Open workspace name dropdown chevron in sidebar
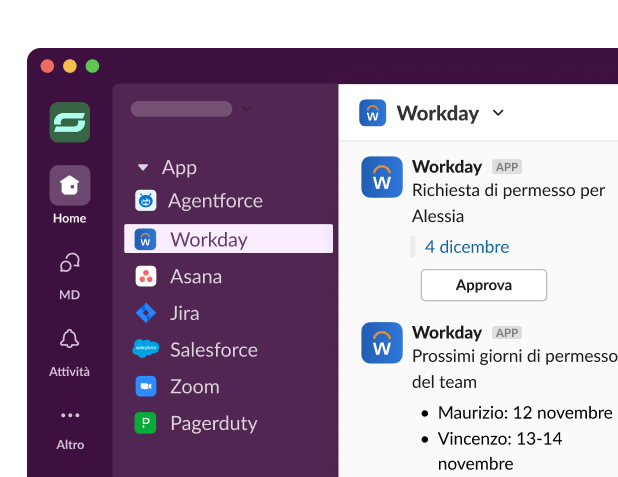Viewport: 618px width, 477px height. (x=247, y=108)
